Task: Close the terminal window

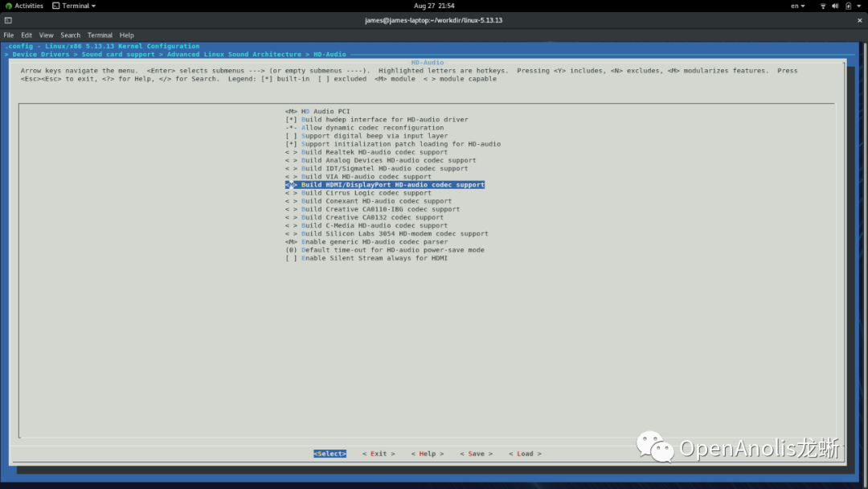Action: click(860, 20)
